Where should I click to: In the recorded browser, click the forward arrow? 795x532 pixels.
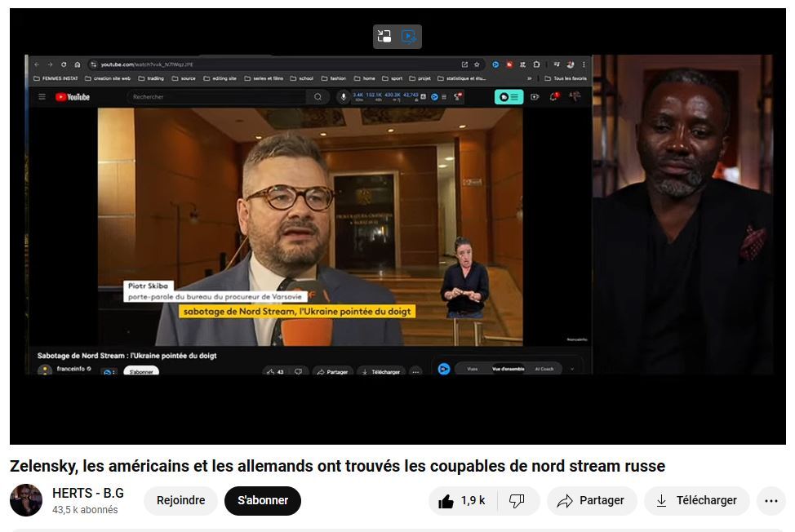[x=50, y=64]
